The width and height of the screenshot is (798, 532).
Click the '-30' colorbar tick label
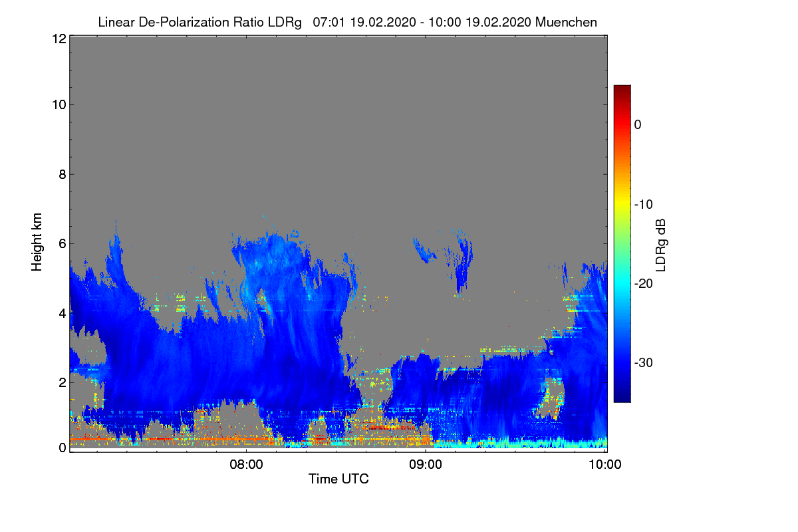[x=643, y=363]
